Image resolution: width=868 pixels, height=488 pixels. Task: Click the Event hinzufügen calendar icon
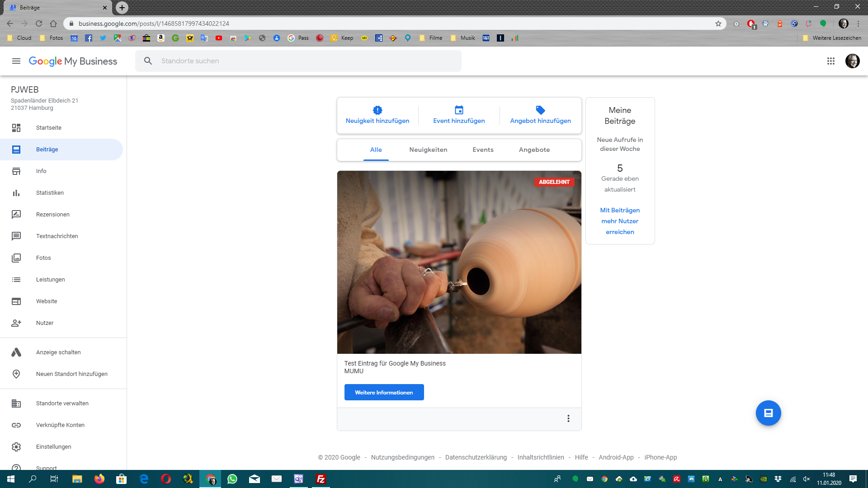[459, 110]
